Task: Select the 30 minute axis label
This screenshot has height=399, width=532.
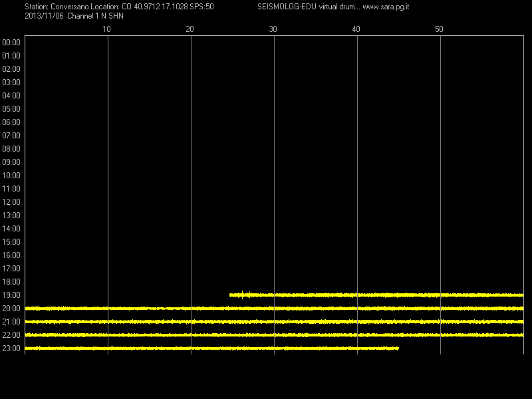Action: 273,29
